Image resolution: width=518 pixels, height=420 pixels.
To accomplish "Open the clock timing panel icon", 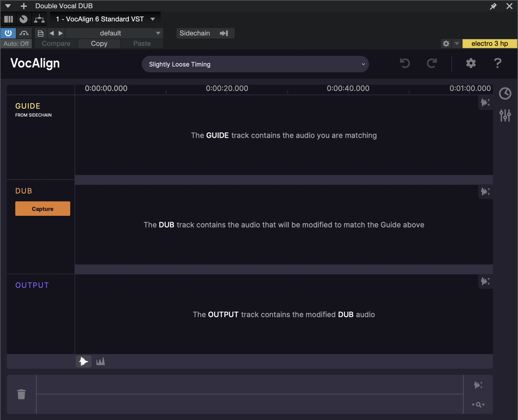I will pos(505,93).
